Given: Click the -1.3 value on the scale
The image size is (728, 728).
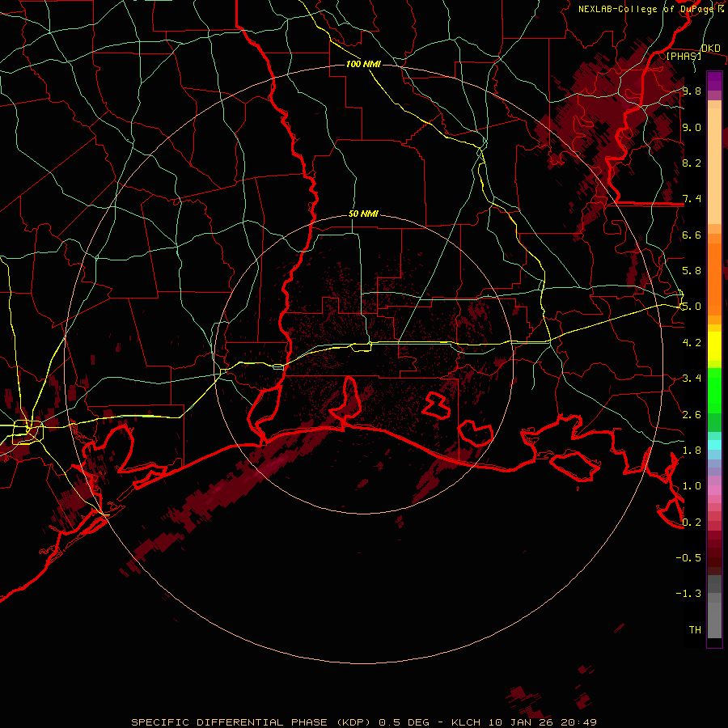Looking at the screenshot, I should tap(688, 594).
